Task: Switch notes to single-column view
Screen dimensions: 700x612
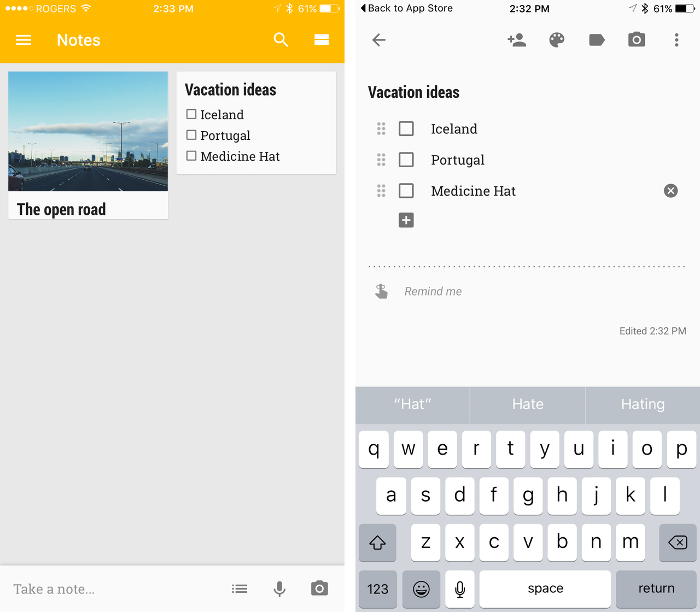Action: click(x=322, y=39)
